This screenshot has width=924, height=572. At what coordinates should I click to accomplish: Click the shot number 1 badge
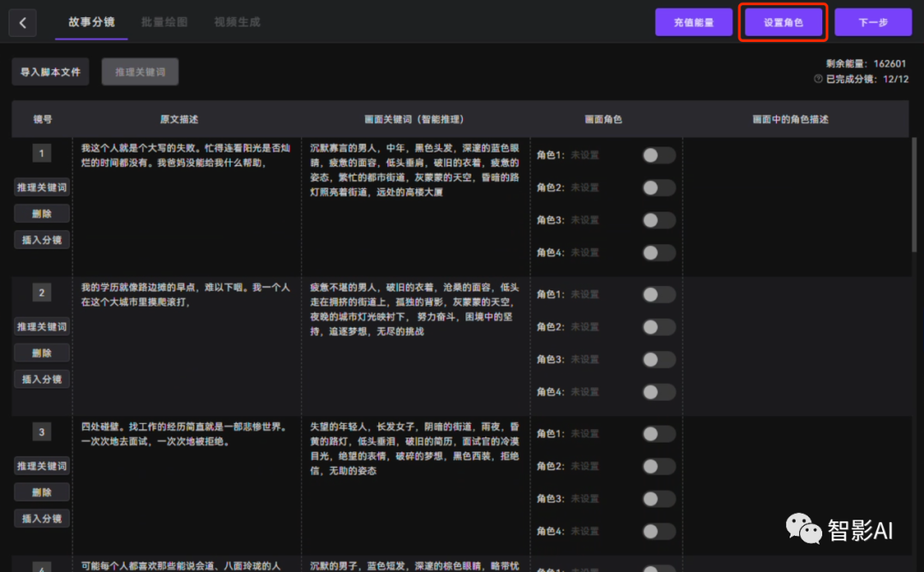pos(41,153)
